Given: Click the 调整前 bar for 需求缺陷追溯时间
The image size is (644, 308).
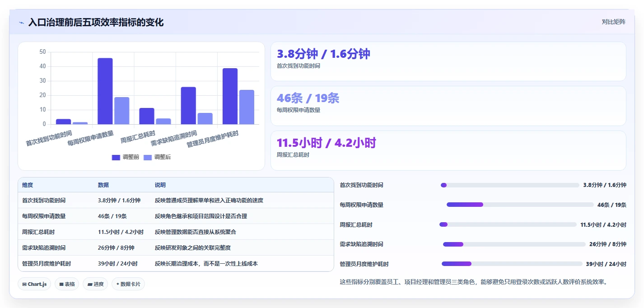Looking at the screenshot, I should [x=188, y=106].
